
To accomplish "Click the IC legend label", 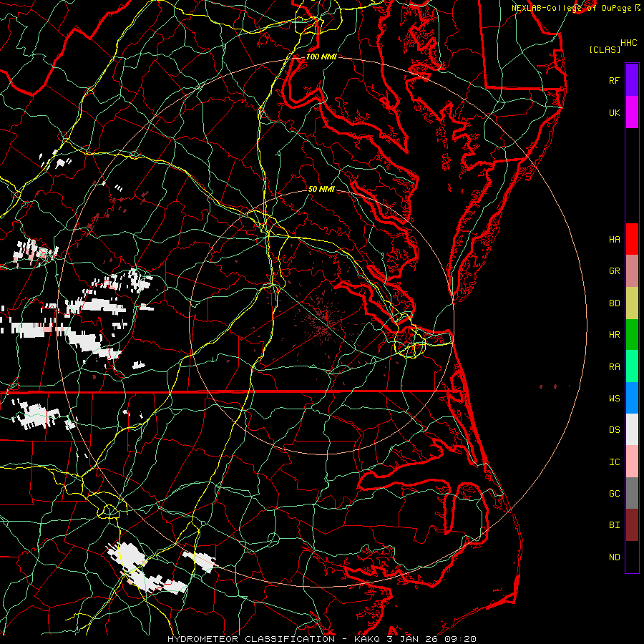I will [614, 462].
